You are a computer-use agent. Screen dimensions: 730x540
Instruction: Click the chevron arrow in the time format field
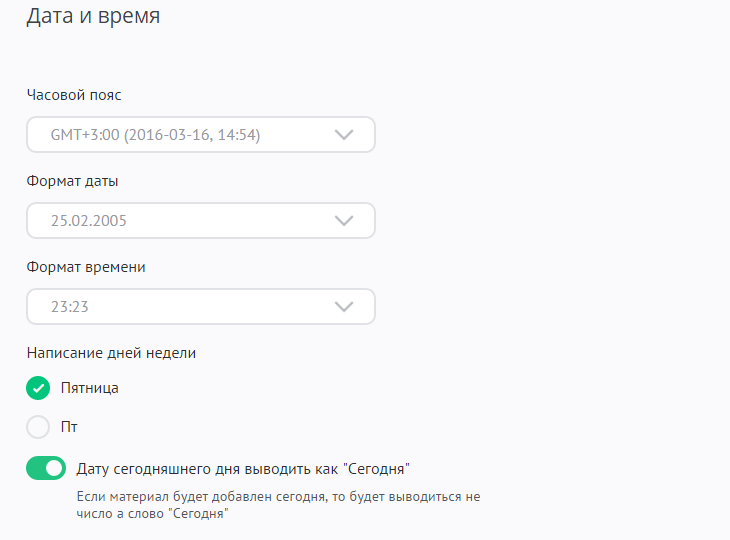pos(344,306)
